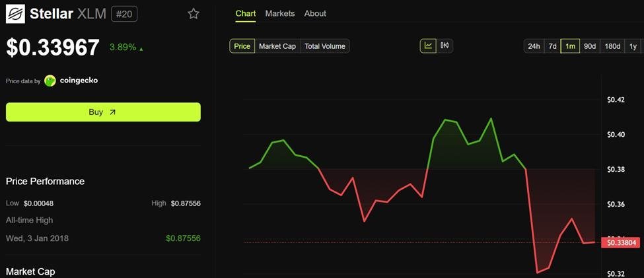The width and height of the screenshot is (644, 278).
Task: Toggle chart to Market Cap
Action: tap(277, 46)
